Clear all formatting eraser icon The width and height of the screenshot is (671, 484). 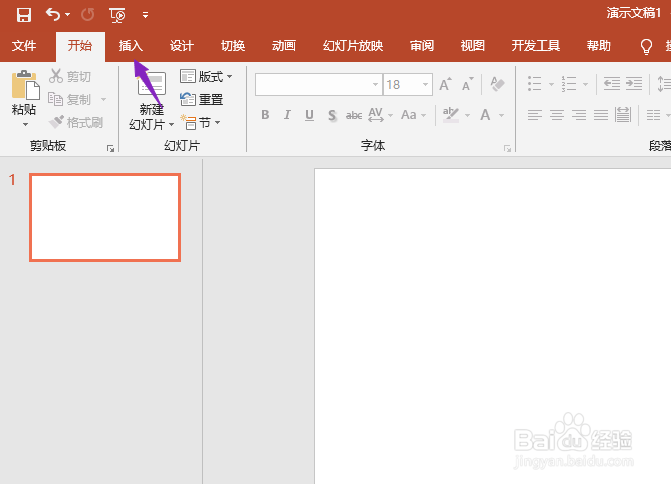pos(497,84)
